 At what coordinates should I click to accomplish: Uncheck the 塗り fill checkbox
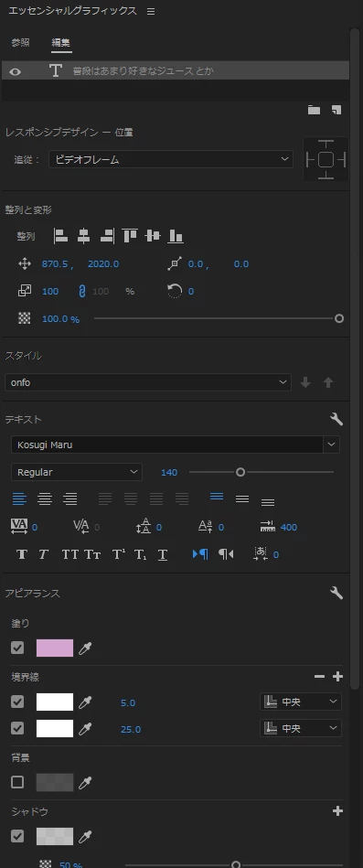[17, 648]
